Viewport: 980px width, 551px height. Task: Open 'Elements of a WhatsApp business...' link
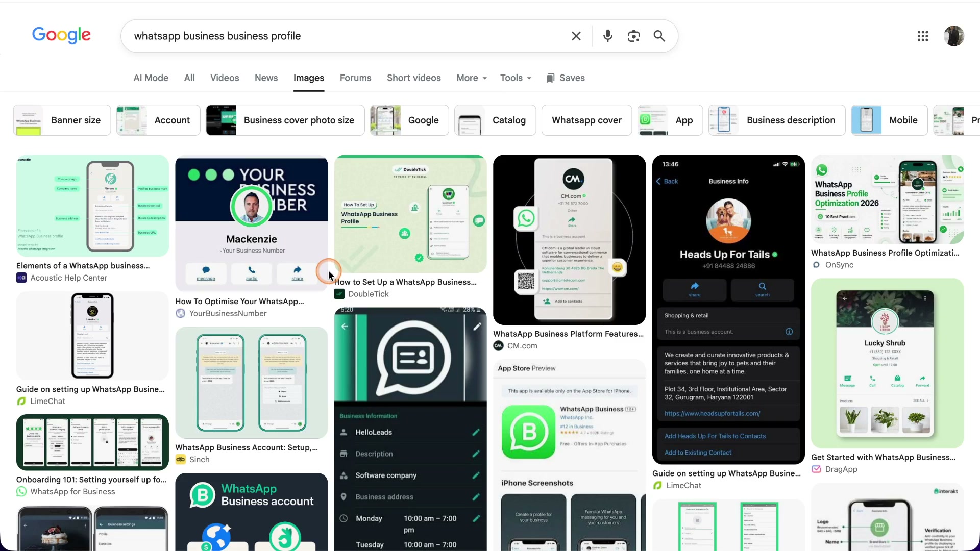pos(83,266)
